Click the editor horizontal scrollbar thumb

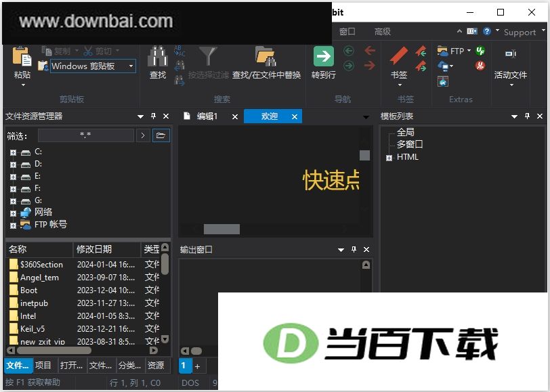[221, 230]
